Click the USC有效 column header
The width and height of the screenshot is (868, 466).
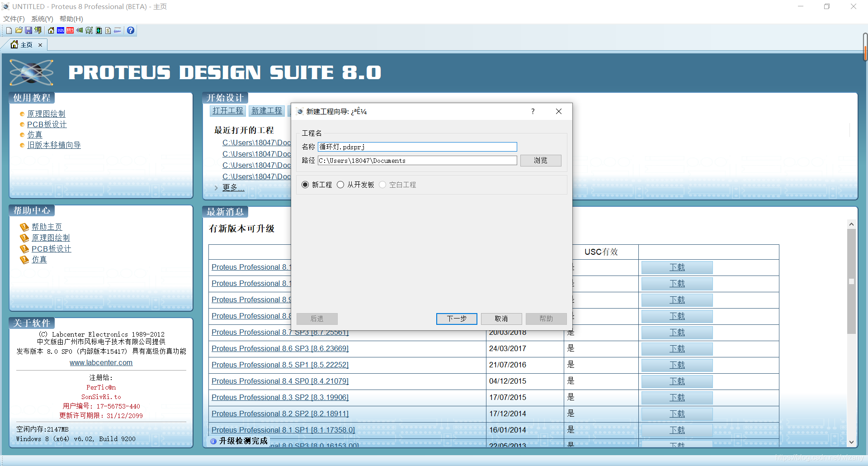[601, 252]
